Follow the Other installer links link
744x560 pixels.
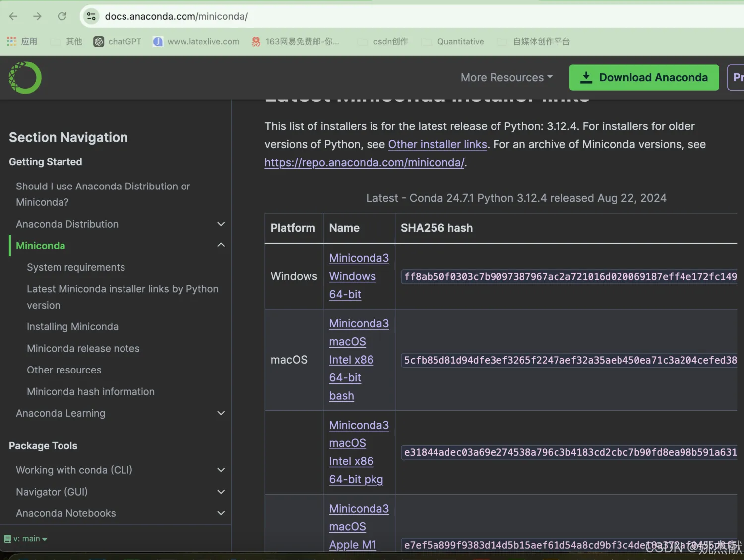click(437, 144)
